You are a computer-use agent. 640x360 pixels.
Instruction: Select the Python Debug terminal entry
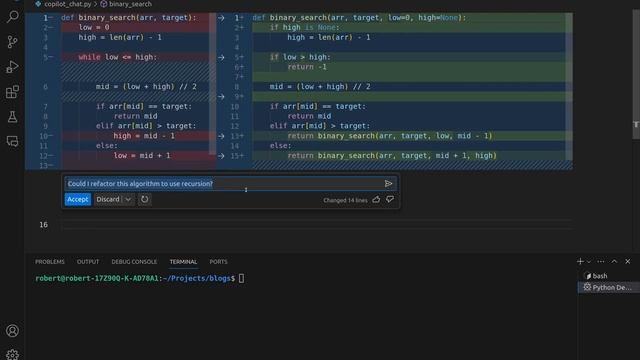(x=609, y=287)
